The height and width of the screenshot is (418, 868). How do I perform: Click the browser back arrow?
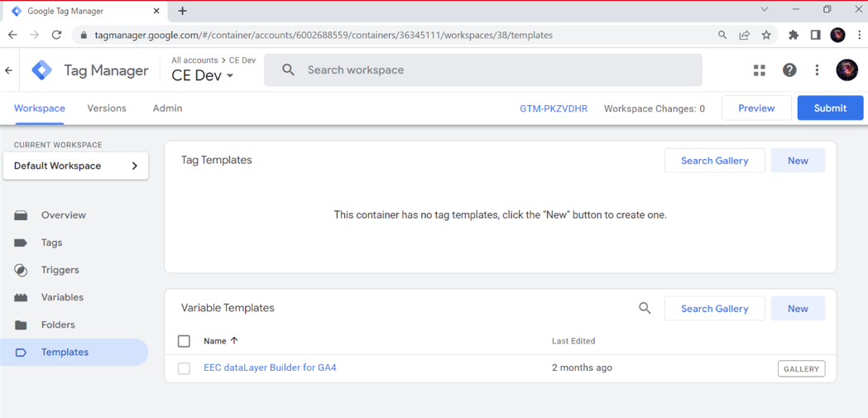(12, 35)
